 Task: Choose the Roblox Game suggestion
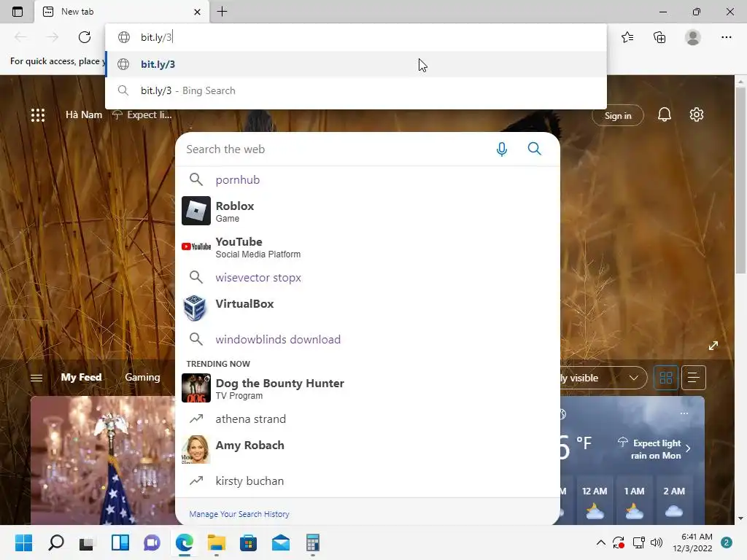pos(368,211)
